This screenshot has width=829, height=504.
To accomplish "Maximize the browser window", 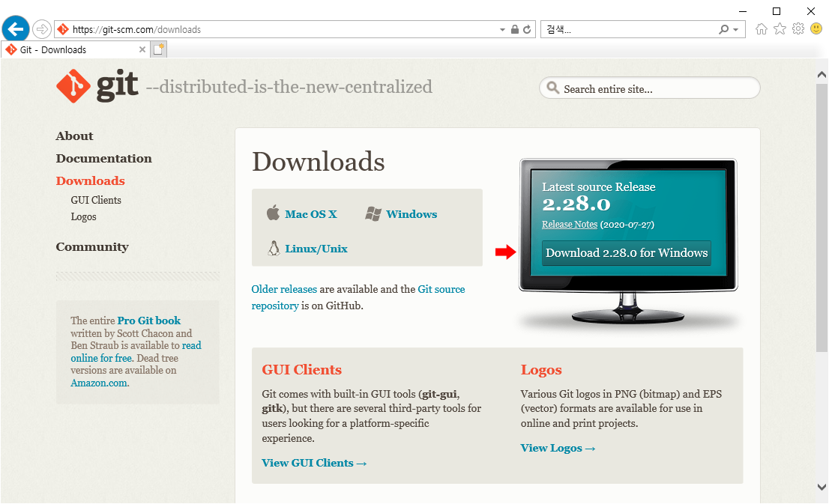I will 776,11.
